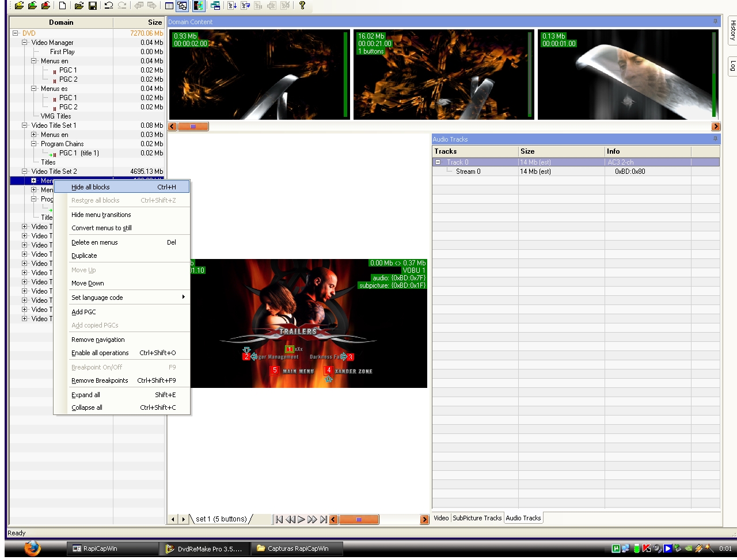The height and width of the screenshot is (560, 737).
Task: Click the grayed navigate-back arrow icon
Action: (x=138, y=5)
